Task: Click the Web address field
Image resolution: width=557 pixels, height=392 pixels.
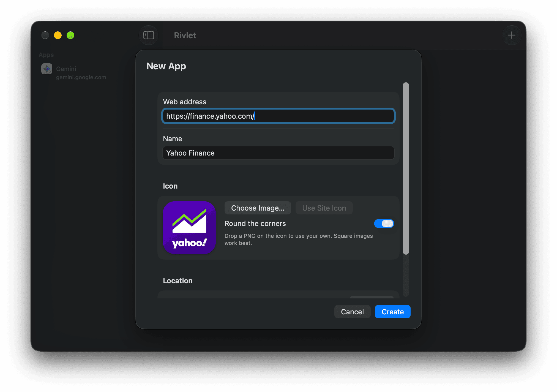Action: click(x=278, y=116)
